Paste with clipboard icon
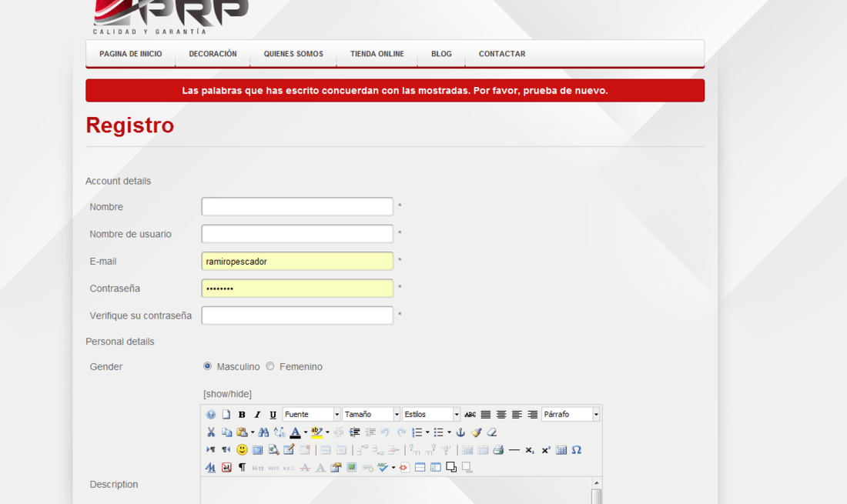 click(242, 432)
